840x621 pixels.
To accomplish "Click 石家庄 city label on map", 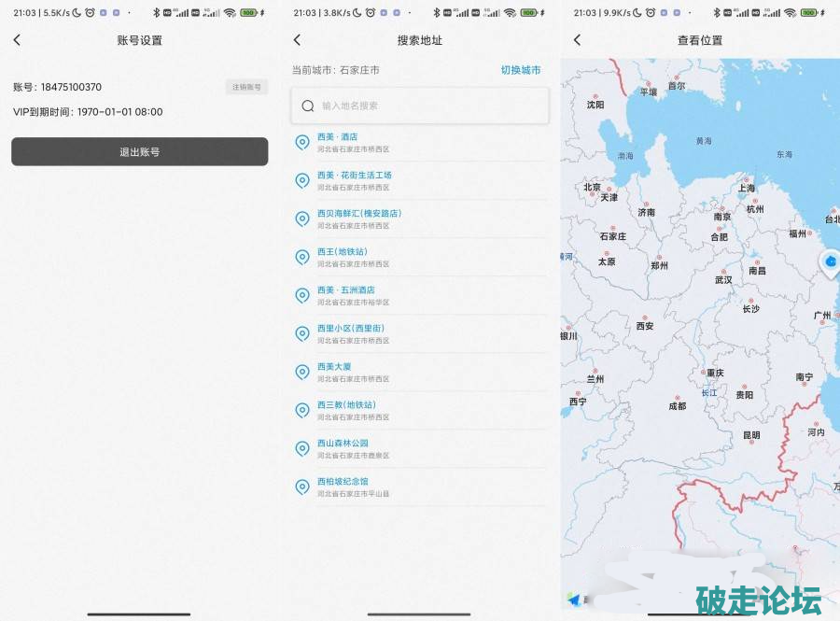I will 613,237.
